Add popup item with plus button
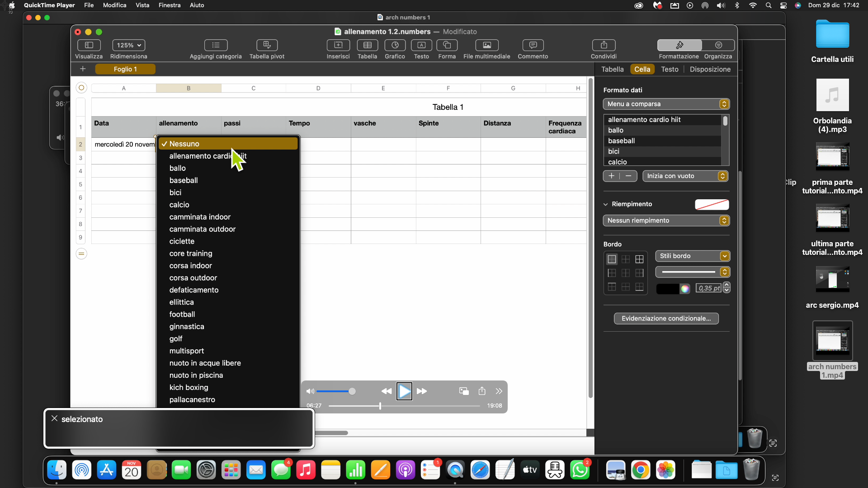868x488 pixels. pyautogui.click(x=611, y=176)
